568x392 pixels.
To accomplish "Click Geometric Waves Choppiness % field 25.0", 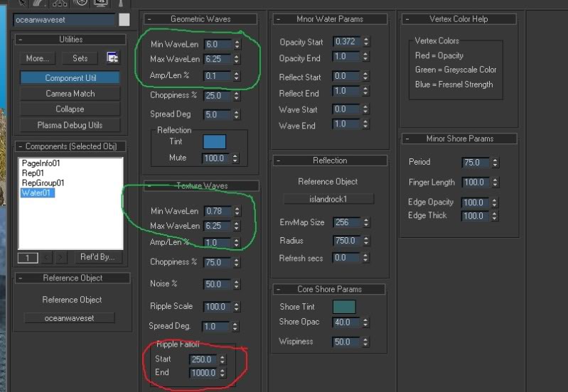I will pos(218,96).
